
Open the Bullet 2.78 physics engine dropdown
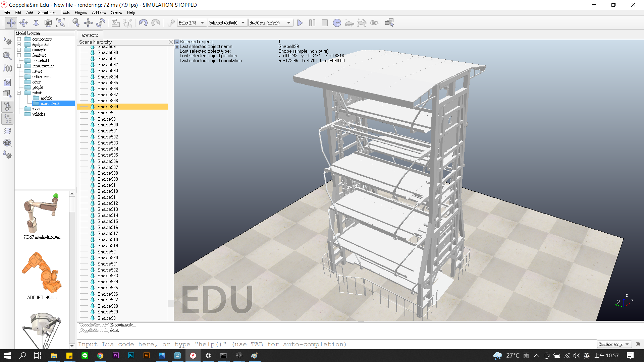tap(192, 23)
